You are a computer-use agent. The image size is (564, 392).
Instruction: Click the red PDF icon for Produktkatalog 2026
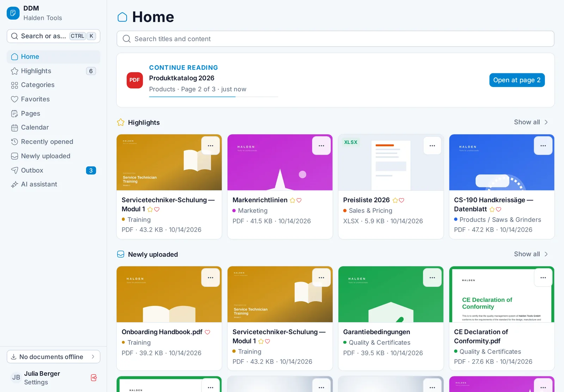(x=135, y=80)
